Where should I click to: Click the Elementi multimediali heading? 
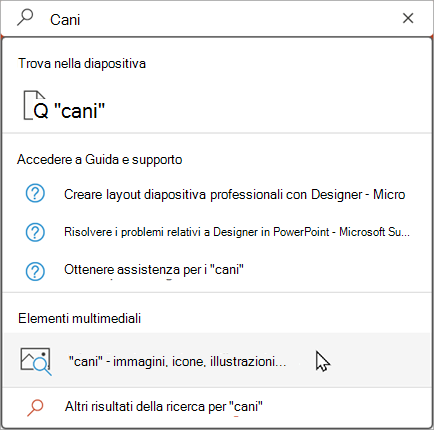pos(79,318)
